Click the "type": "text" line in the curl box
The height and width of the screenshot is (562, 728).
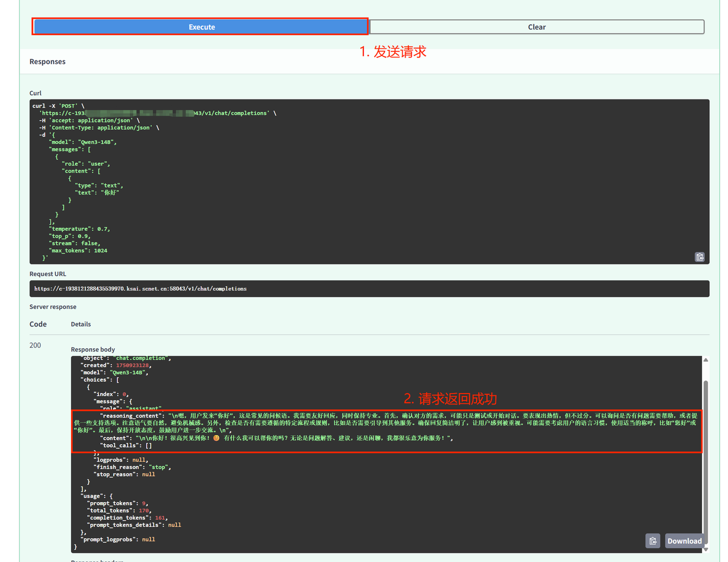point(99,185)
